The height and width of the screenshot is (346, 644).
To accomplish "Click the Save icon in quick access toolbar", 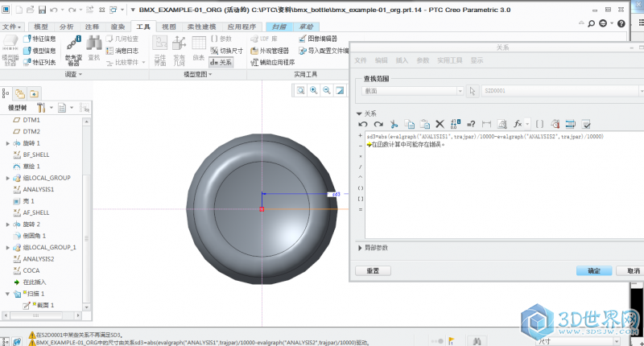I will tap(42, 10).
